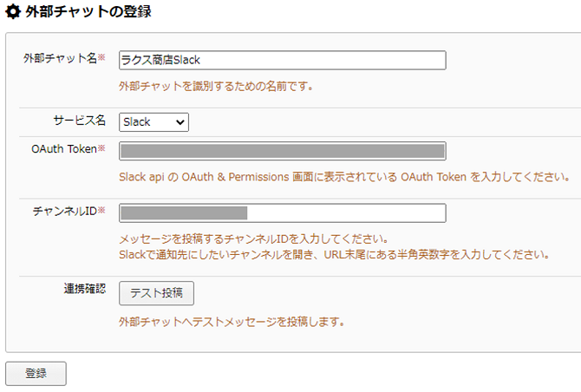Viewport: 581px width, 392px height.
Task: Click the テスト投稿 button
Action: (x=156, y=293)
